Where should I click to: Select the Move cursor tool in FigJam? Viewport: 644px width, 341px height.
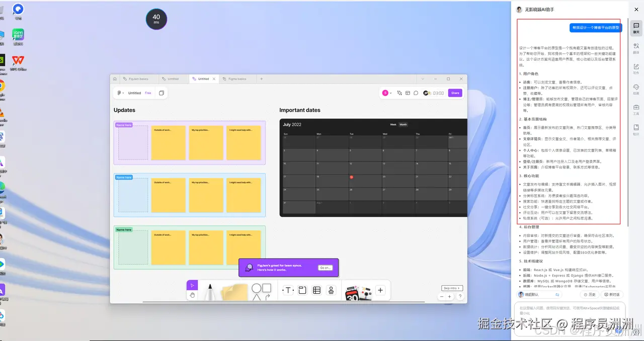(192, 285)
